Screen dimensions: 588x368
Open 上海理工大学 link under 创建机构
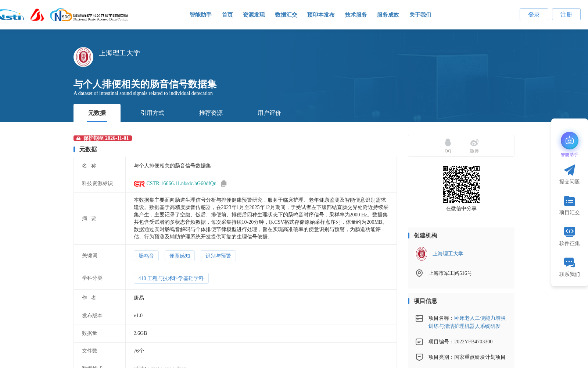(x=448, y=254)
